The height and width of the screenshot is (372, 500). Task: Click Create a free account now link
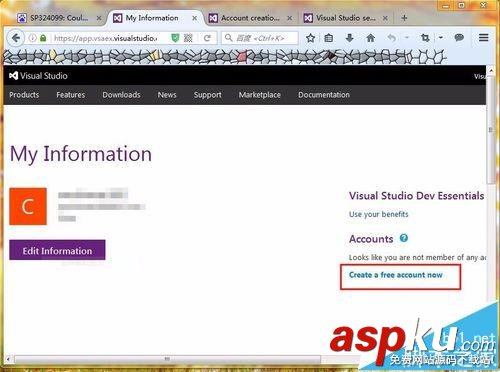pyautogui.click(x=396, y=275)
